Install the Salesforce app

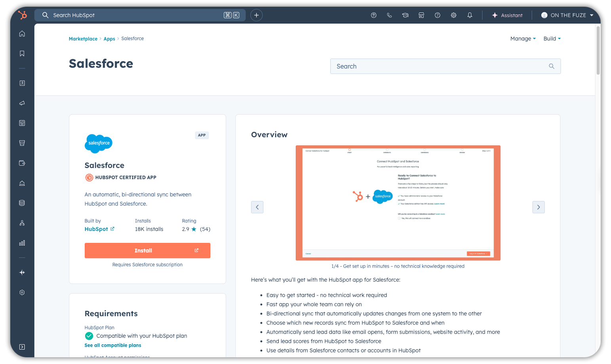(147, 250)
